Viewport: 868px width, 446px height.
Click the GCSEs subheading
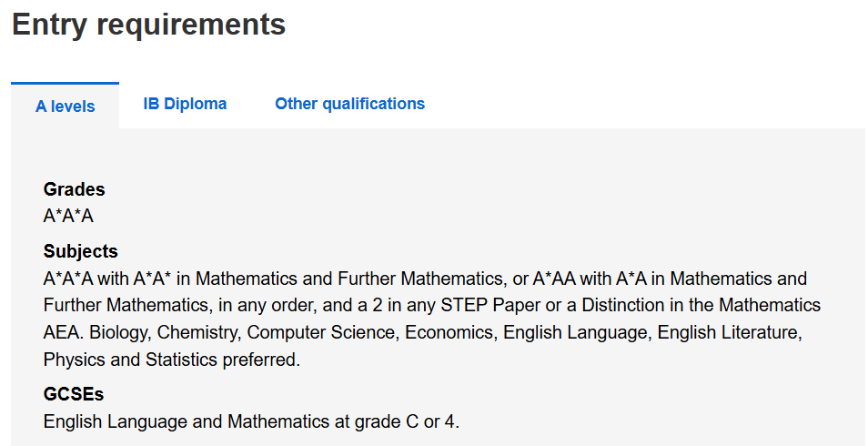coord(73,395)
